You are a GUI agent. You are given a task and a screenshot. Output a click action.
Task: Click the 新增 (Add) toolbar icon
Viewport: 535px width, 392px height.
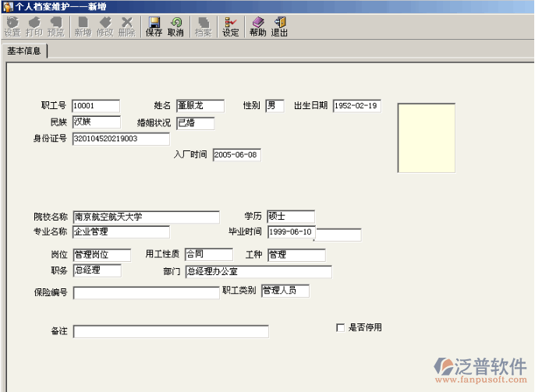pos(82,26)
